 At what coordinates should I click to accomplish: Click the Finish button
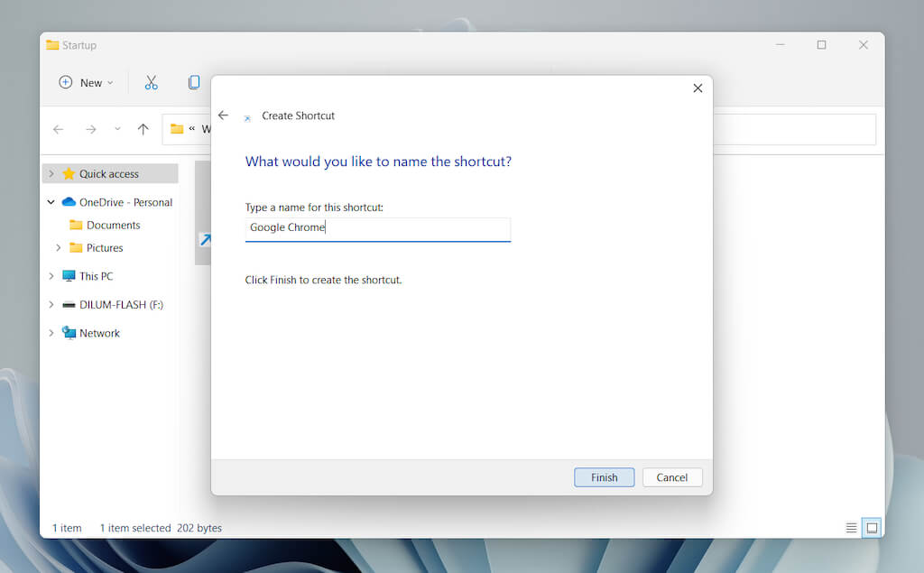(604, 477)
